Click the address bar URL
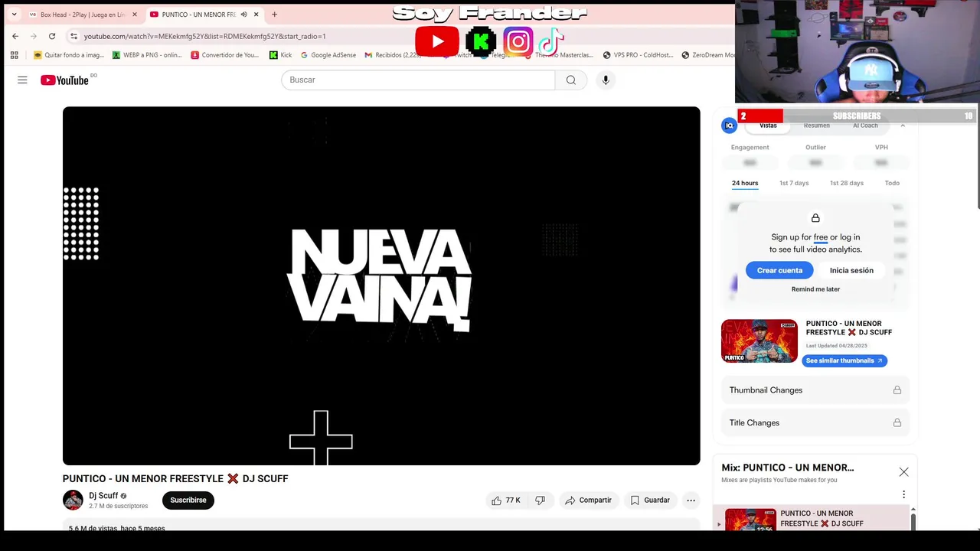Viewport: 980px width, 551px height. [204, 36]
